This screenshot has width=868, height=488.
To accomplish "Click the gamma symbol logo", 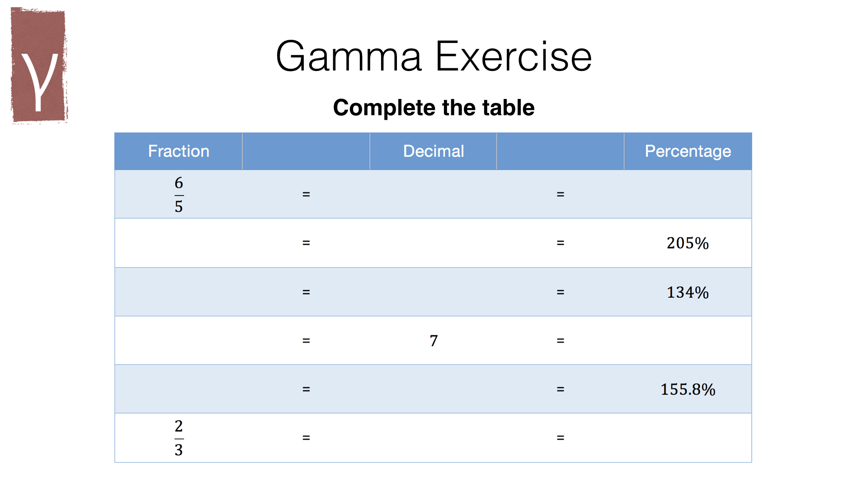I will (39, 66).
